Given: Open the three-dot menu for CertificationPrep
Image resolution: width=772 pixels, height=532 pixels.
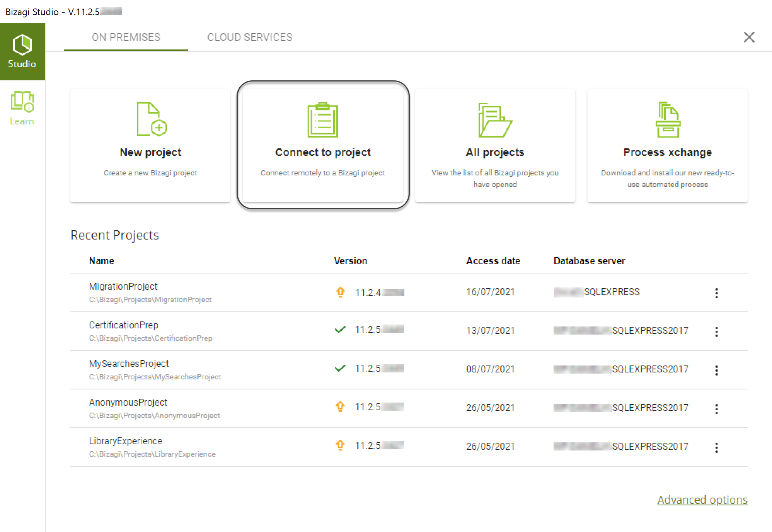Looking at the screenshot, I should (716, 331).
